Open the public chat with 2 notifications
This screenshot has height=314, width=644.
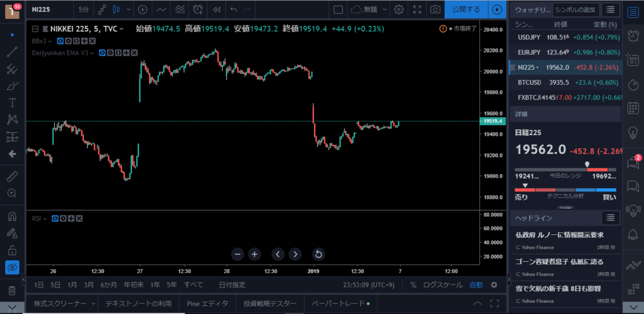[633, 162]
